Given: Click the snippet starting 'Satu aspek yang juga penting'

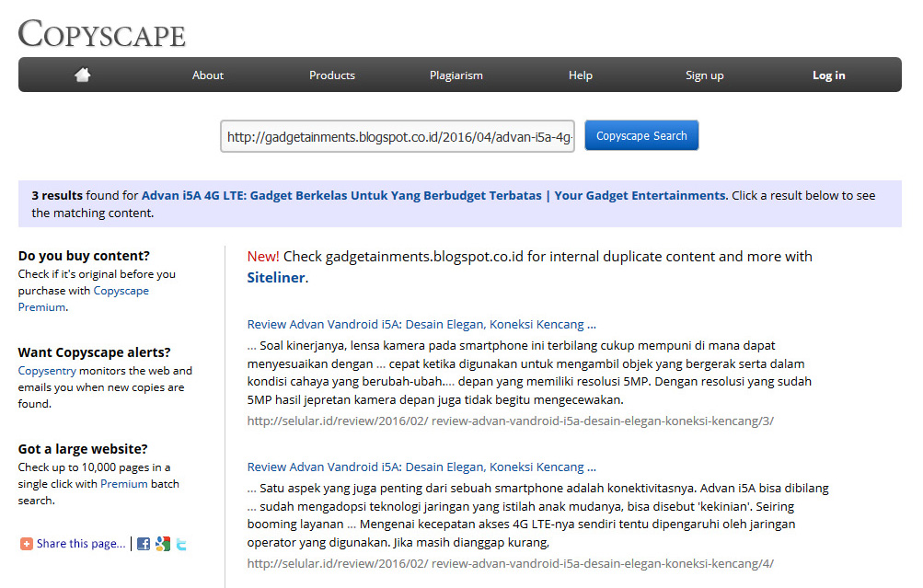Looking at the screenshot, I should click(x=538, y=515).
